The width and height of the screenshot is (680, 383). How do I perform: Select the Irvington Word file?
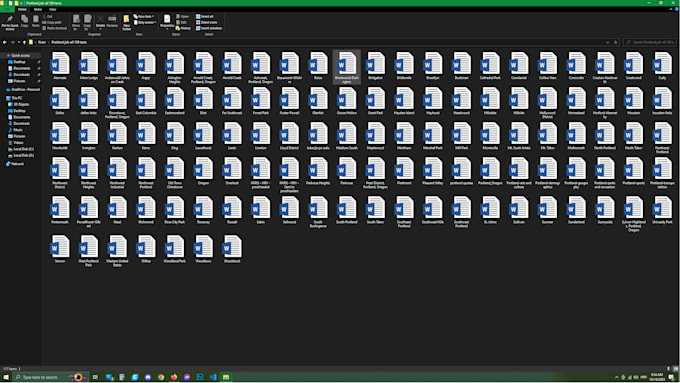(x=88, y=136)
